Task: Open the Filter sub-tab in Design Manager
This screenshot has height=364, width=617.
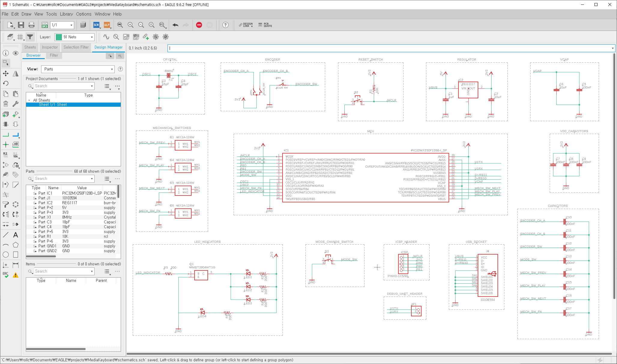Action: coord(54,55)
